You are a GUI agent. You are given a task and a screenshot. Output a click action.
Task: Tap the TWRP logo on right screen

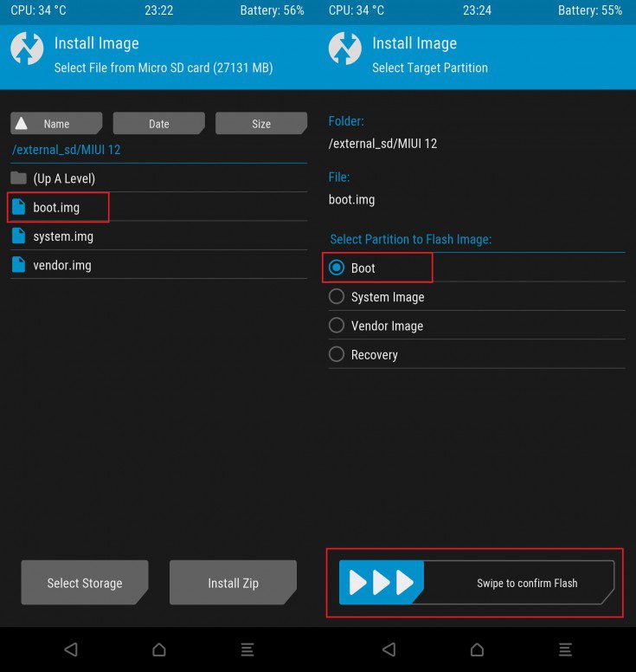point(344,48)
